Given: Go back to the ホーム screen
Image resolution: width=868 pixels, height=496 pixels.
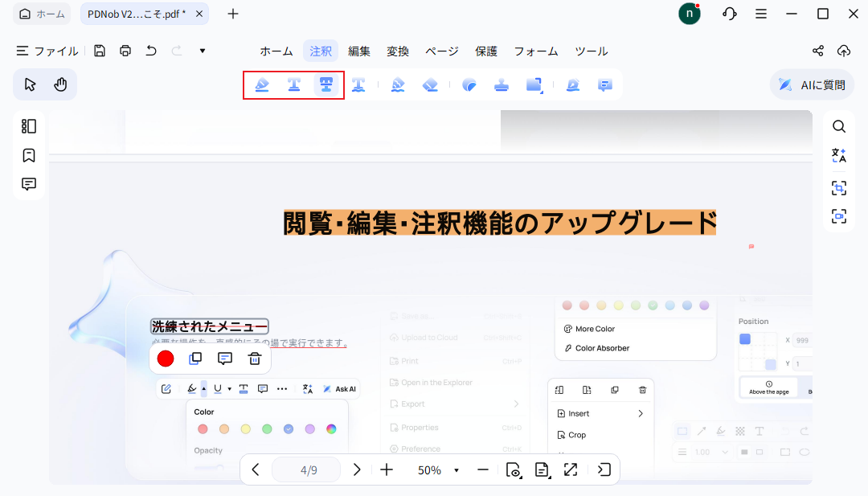Looking at the screenshot, I should click(41, 14).
